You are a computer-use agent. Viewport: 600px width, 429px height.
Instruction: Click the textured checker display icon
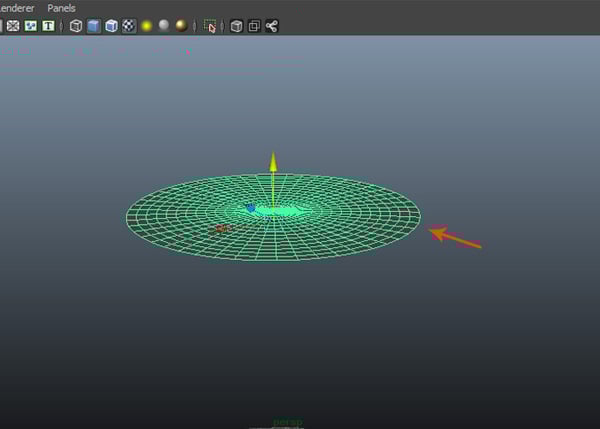coord(129,26)
